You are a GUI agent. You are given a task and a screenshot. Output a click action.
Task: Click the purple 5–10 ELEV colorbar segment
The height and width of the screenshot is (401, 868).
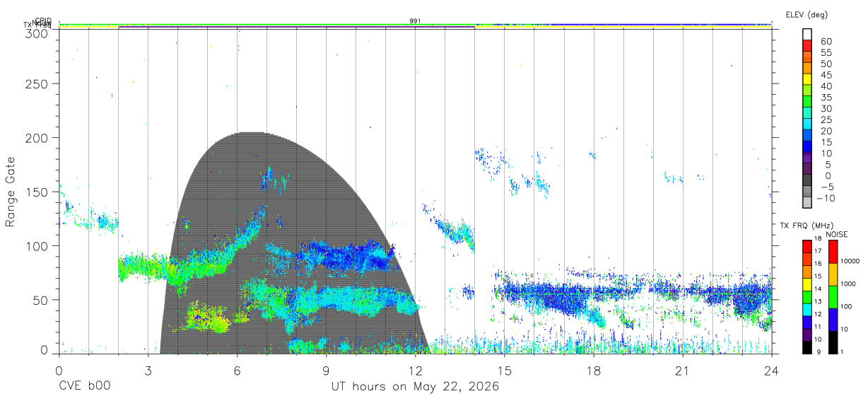click(807, 158)
